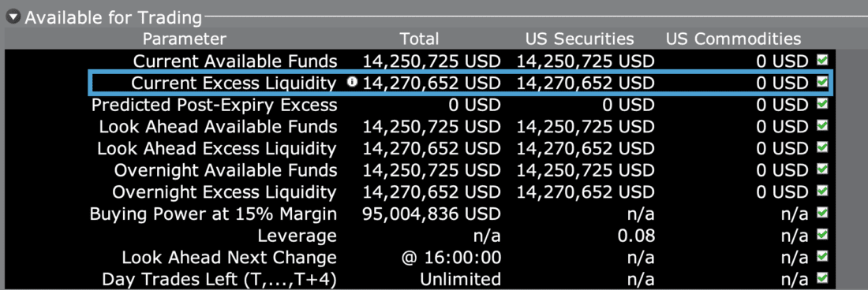Screen dimensions: 868x290
Task: Click the Total column header
Action: click(420, 39)
